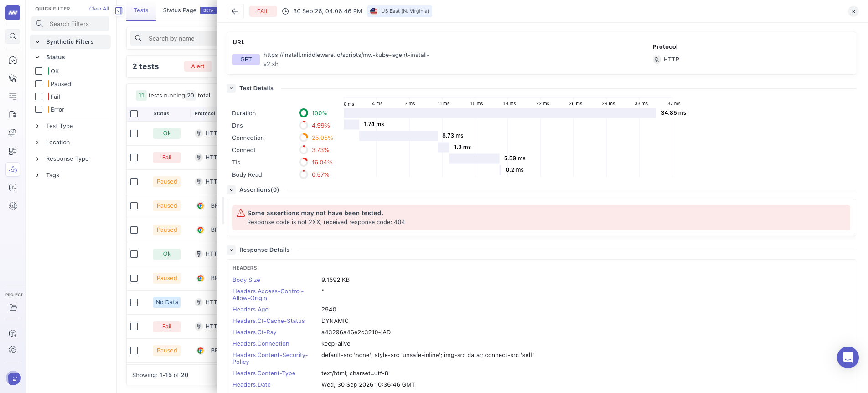Check the OK status filter

(39, 71)
